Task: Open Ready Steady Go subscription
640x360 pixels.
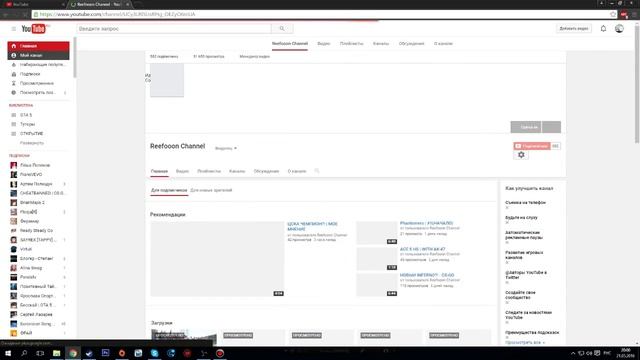Action: (x=36, y=231)
